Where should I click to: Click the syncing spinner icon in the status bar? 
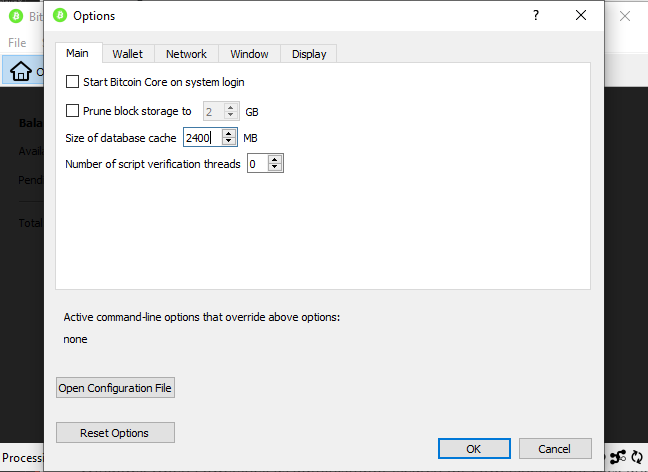coord(637,457)
